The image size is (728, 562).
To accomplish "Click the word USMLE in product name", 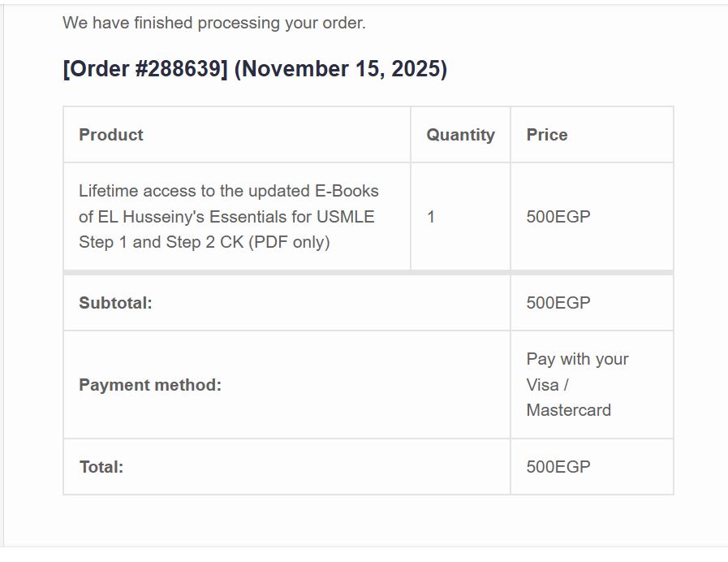I will (343, 217).
